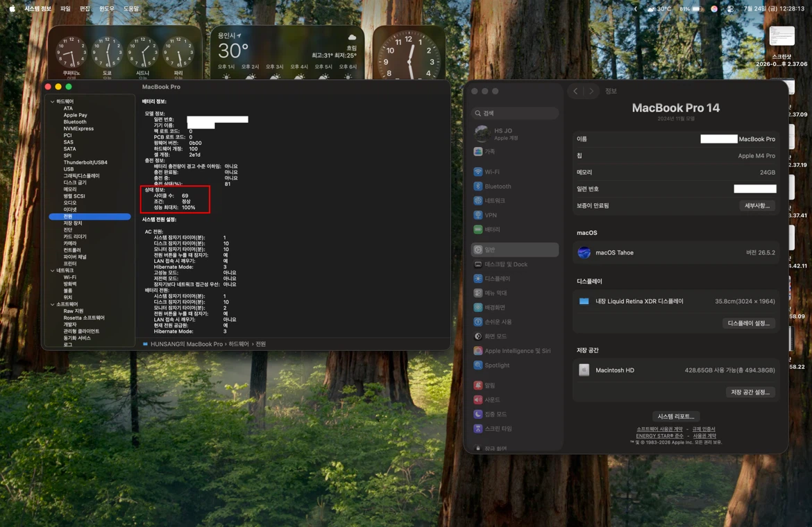
Task: Click Macintosh HD drive icon
Action: point(584,370)
